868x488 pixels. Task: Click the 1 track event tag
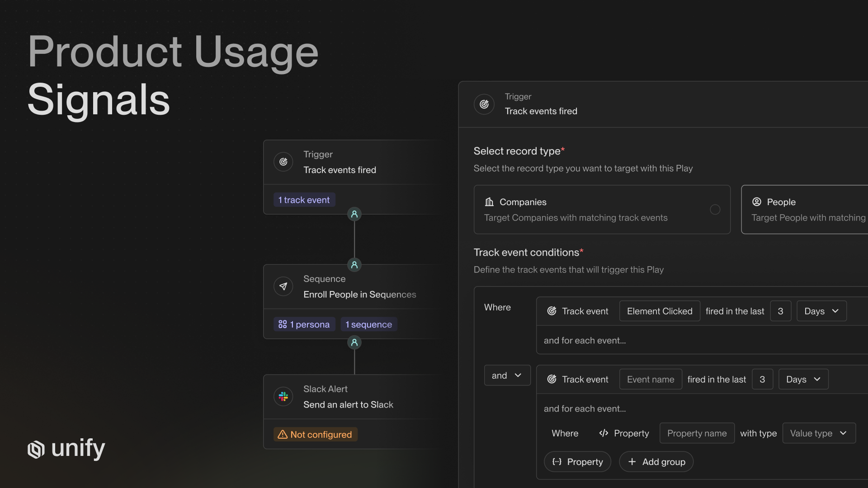pyautogui.click(x=304, y=200)
